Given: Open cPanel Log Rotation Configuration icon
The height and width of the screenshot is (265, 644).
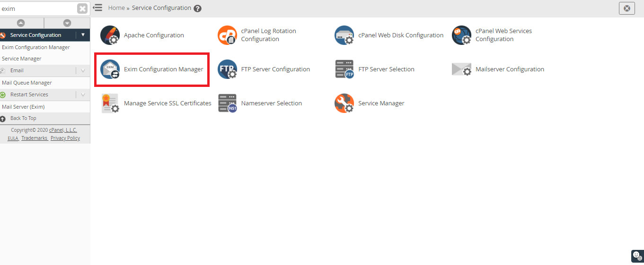Looking at the screenshot, I should [x=227, y=35].
